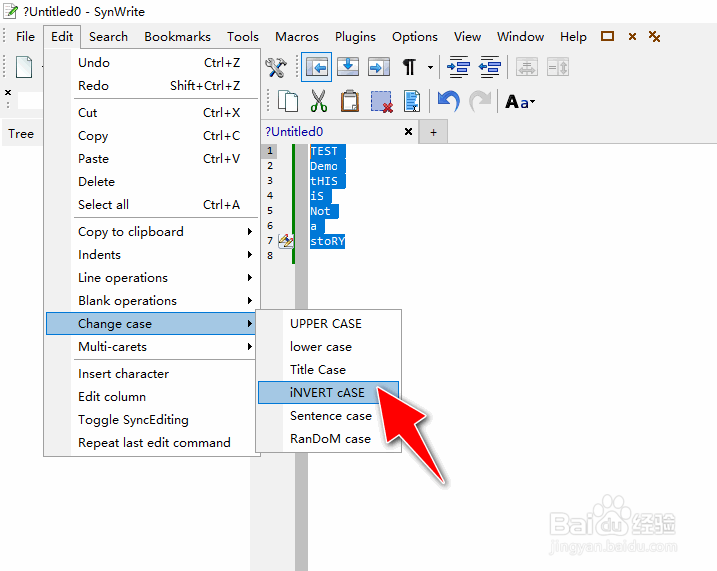
Task: Click the restore window icon in menu bar
Action: [x=607, y=36]
